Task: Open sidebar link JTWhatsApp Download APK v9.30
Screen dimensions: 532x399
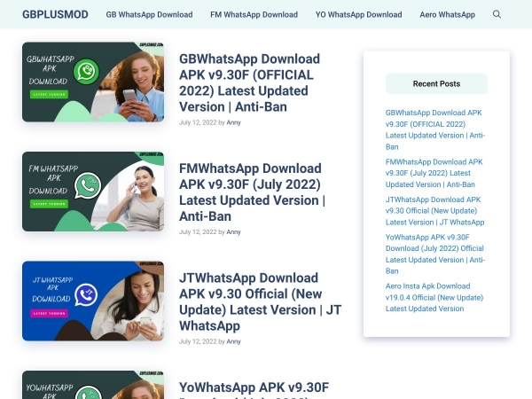Action: 435,211
